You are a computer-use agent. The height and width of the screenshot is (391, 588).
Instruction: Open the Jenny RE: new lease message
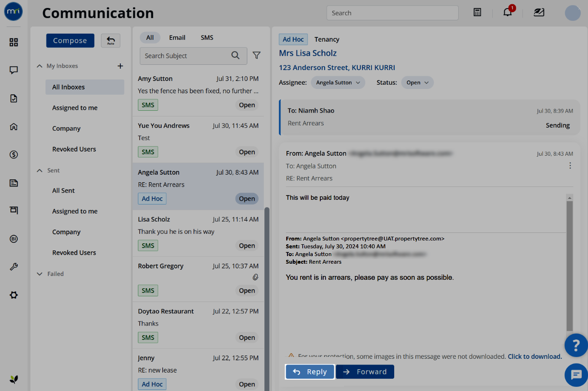click(x=198, y=370)
